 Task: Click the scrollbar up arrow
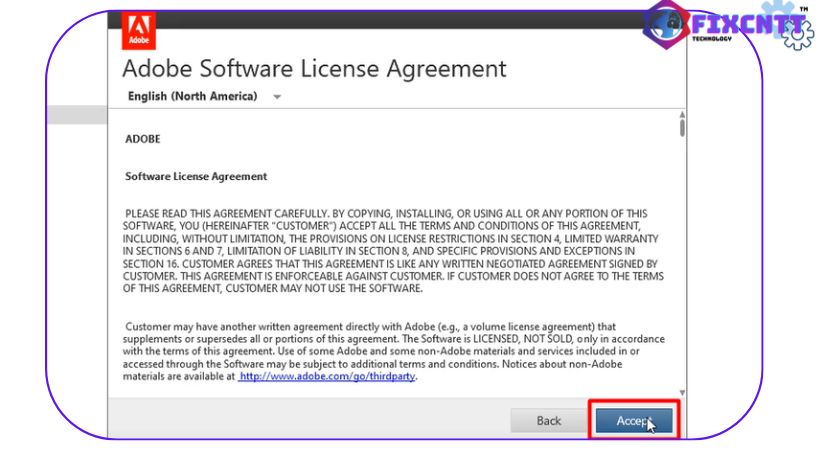682,114
